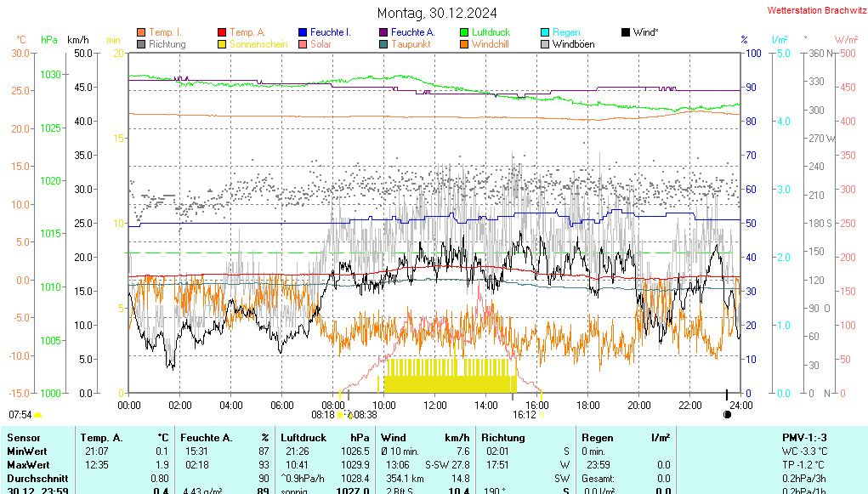The width and height of the screenshot is (868, 494).
Task: Click the moon phase icon below chart
Action: click(x=727, y=414)
